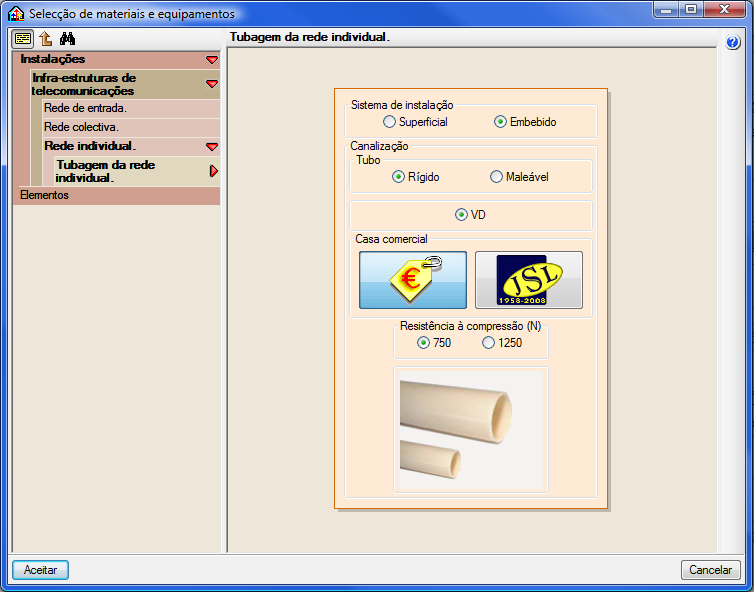Choose Maleável tube type
This screenshot has height=592, width=754.
[496, 177]
